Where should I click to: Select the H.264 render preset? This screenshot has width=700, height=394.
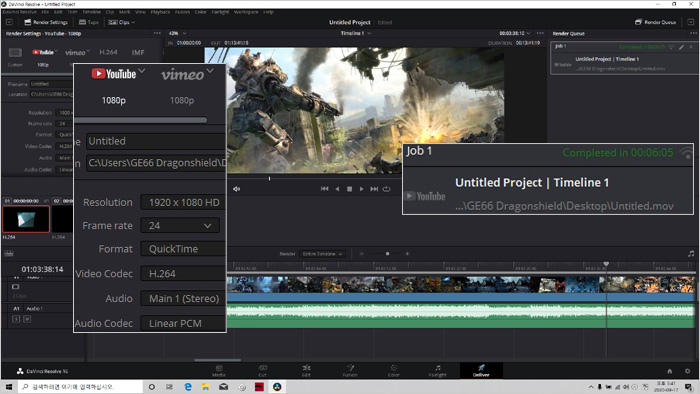[108, 52]
